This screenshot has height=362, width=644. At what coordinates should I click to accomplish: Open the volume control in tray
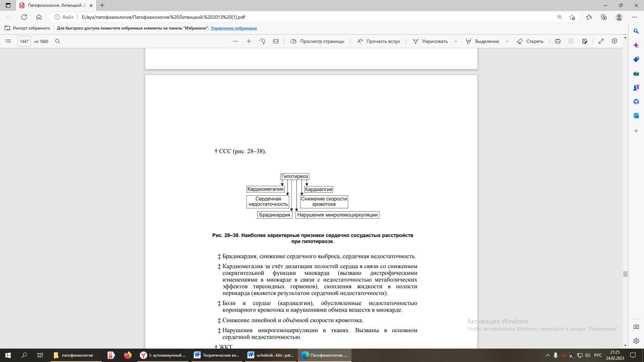coord(588,355)
